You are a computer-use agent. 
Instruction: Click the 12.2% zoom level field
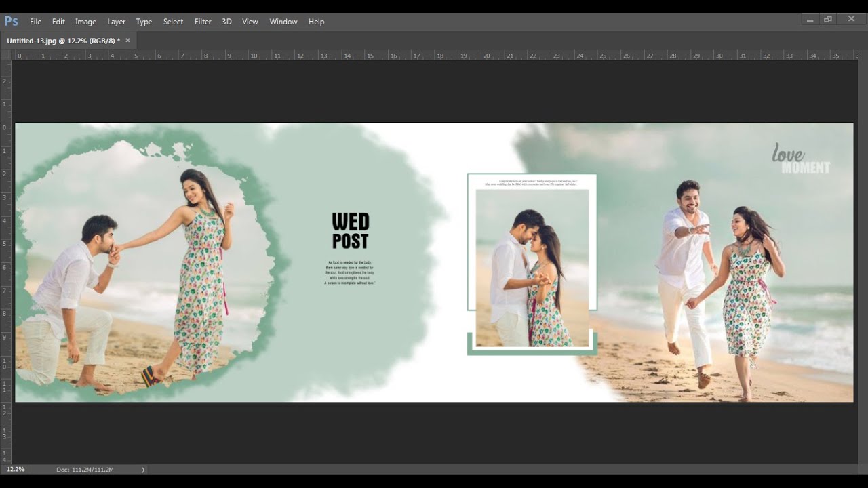tap(16, 469)
